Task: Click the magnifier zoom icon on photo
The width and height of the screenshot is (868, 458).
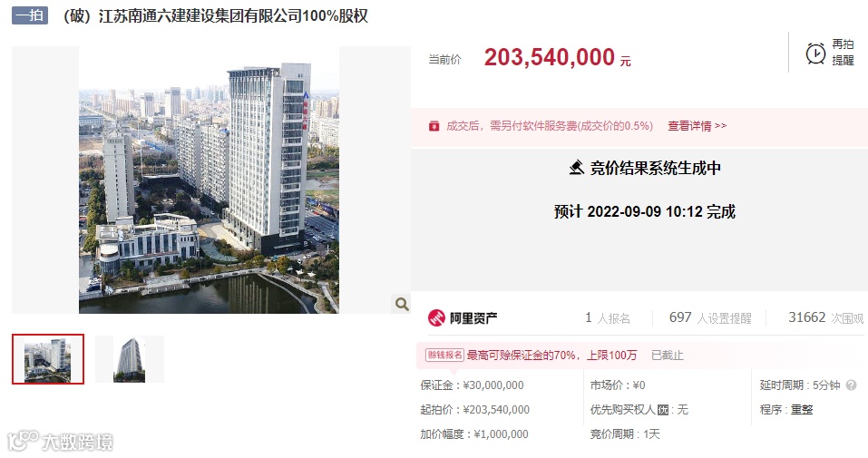Action: [x=402, y=304]
